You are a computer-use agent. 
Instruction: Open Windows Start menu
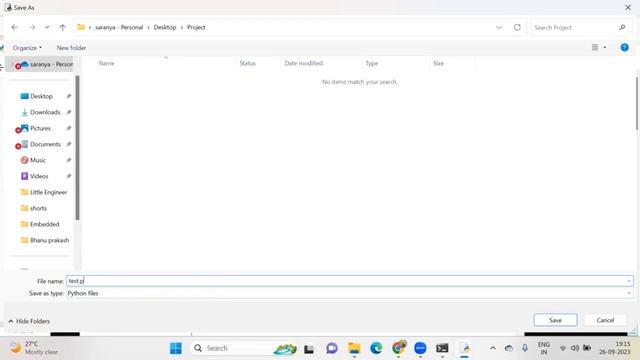[176, 348]
